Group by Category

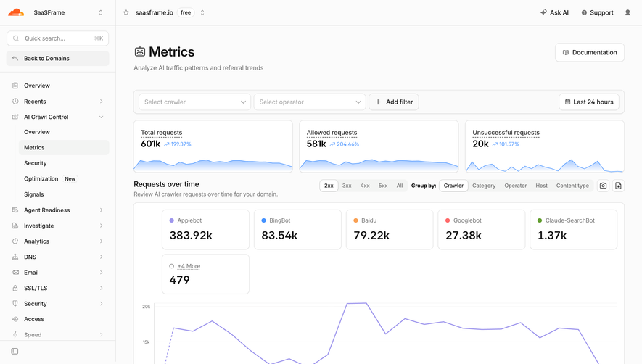tap(484, 186)
